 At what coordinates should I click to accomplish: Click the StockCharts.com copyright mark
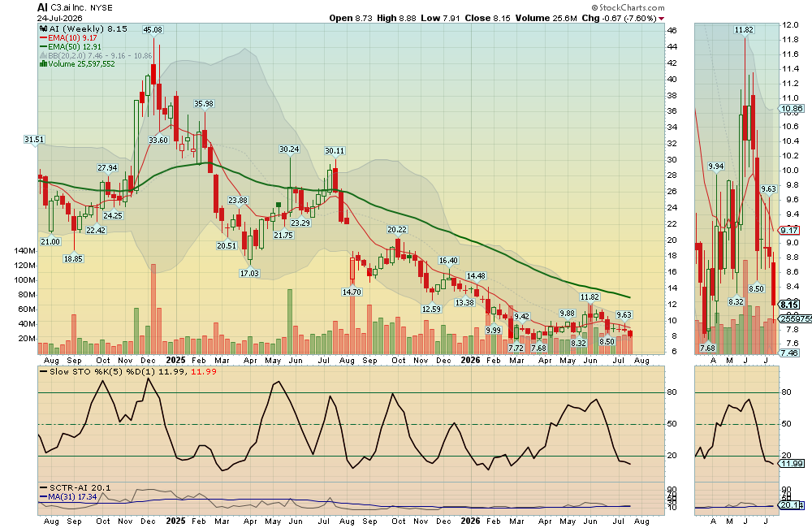(628, 7)
